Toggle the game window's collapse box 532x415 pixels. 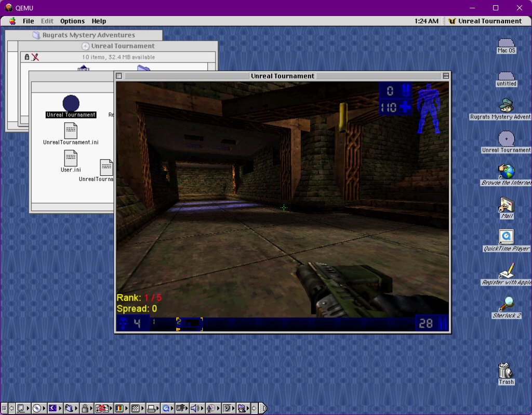pos(446,76)
